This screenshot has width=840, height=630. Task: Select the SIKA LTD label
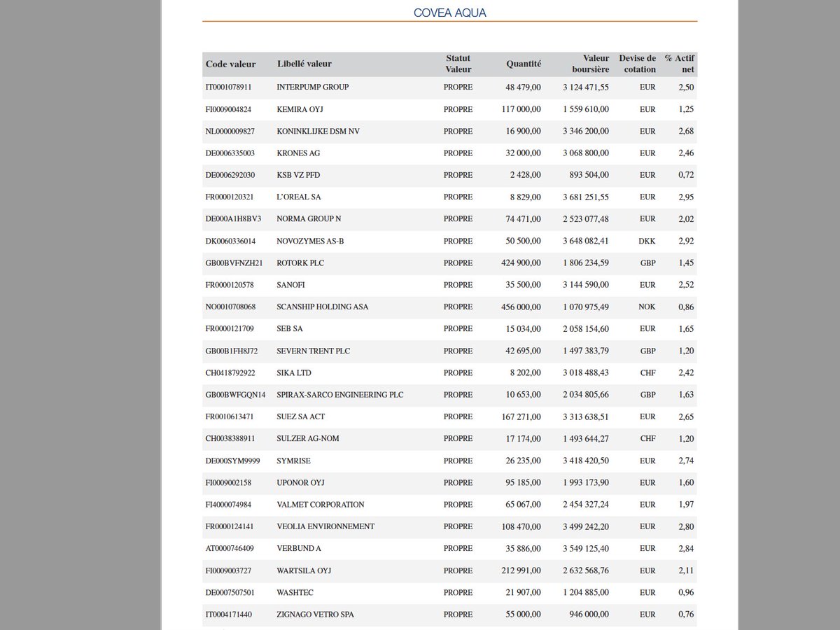click(x=295, y=373)
